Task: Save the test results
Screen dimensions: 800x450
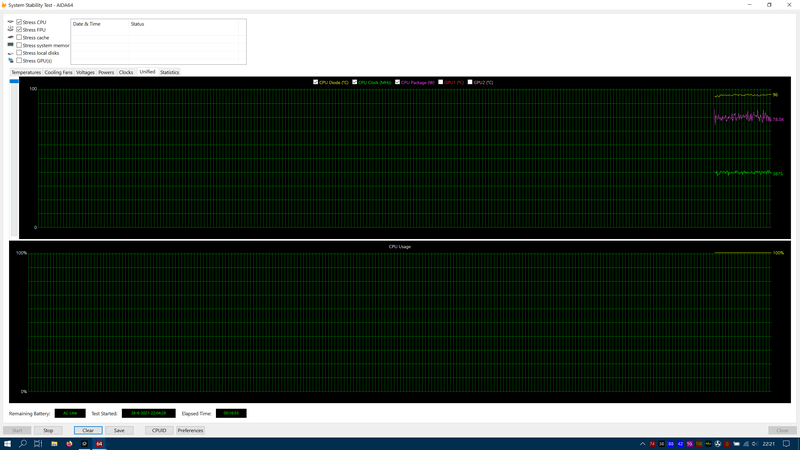Action: [119, 431]
